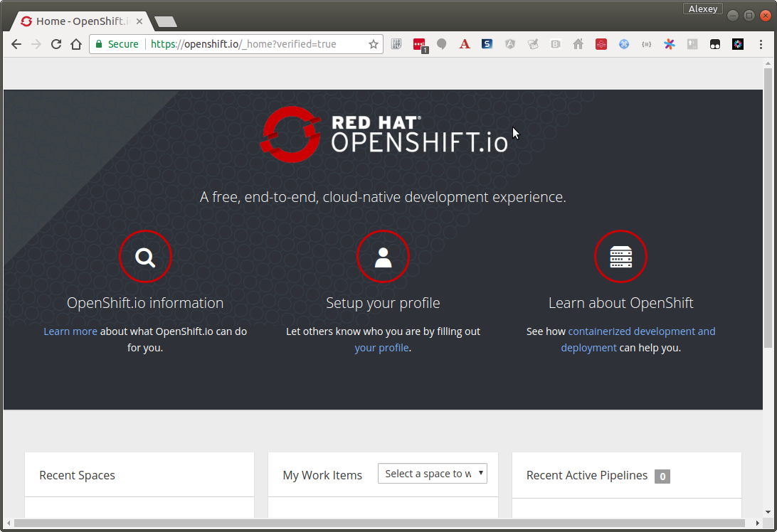This screenshot has width=777, height=532.
Task: Open the your profile link
Action: [381, 348]
